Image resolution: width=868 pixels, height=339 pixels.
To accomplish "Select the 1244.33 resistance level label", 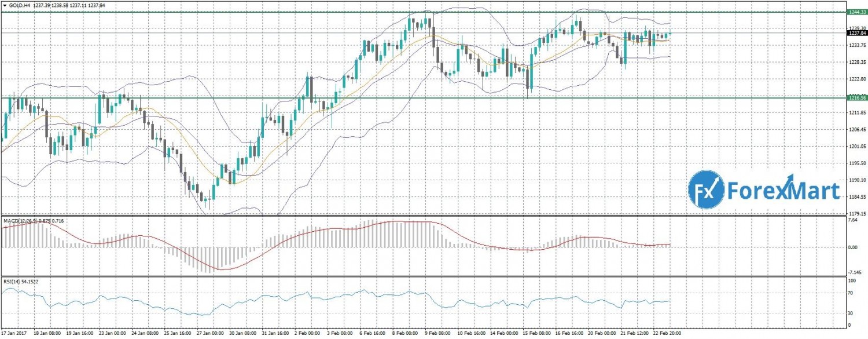I will [856, 12].
